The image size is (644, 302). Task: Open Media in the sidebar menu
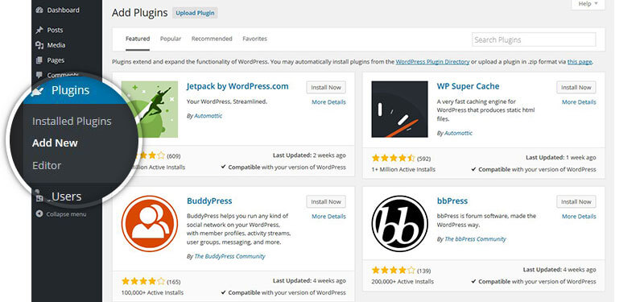click(56, 45)
